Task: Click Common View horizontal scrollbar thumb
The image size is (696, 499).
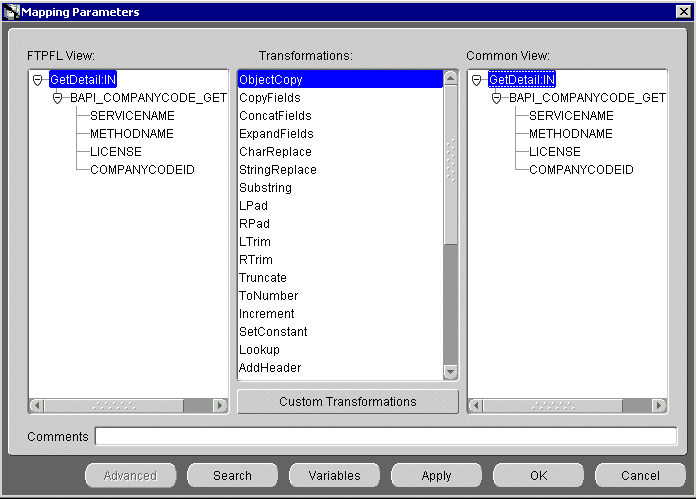Action: coord(553,405)
